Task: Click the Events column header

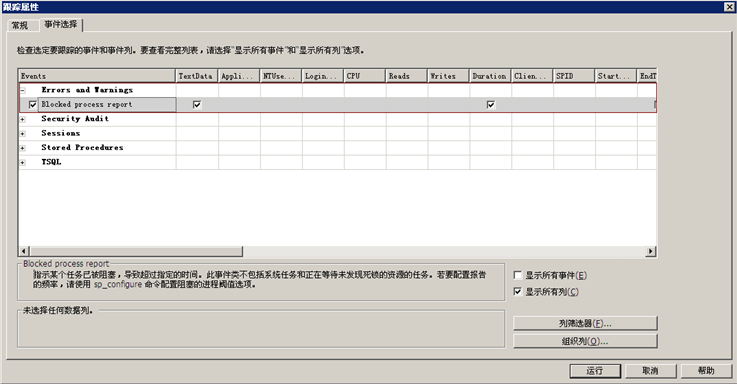Action: [97, 76]
